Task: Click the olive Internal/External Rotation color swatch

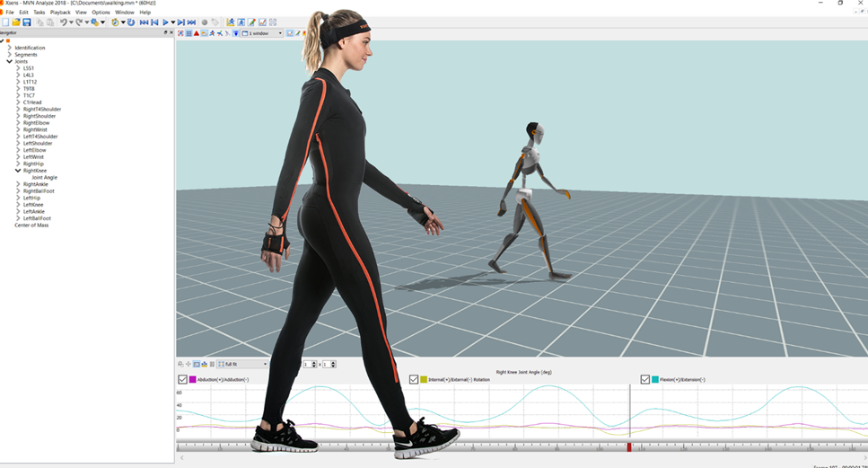Action: 424,379
